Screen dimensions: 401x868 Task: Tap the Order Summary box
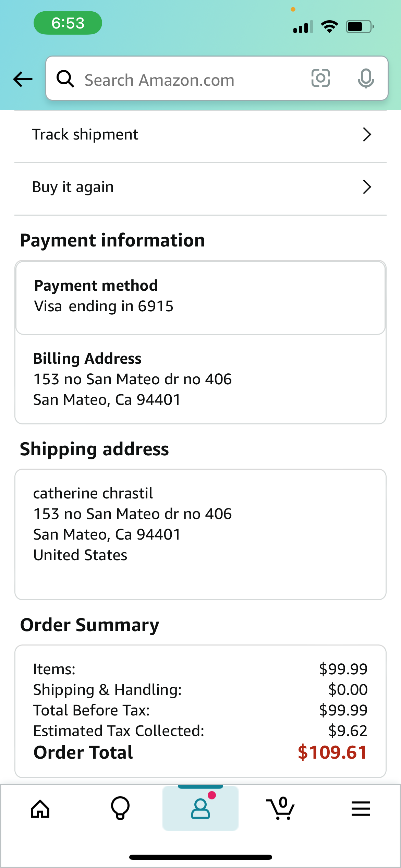200,711
